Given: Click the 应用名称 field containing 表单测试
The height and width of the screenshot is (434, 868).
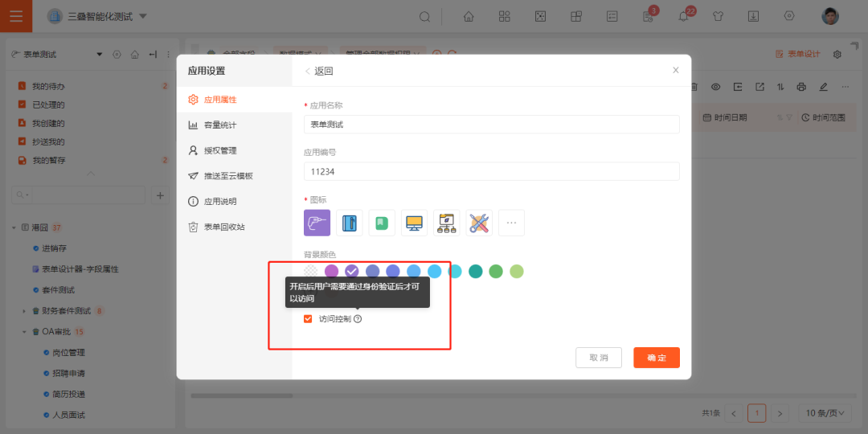Looking at the screenshot, I should click(492, 125).
